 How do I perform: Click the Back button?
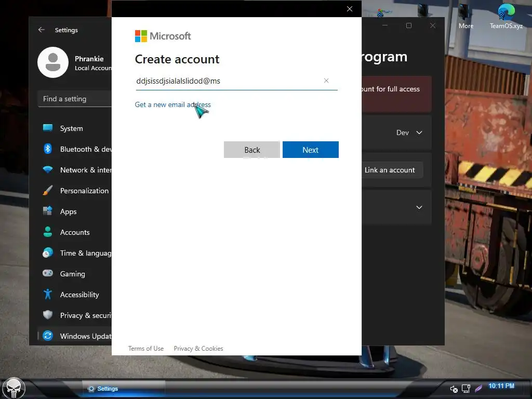pyautogui.click(x=252, y=150)
